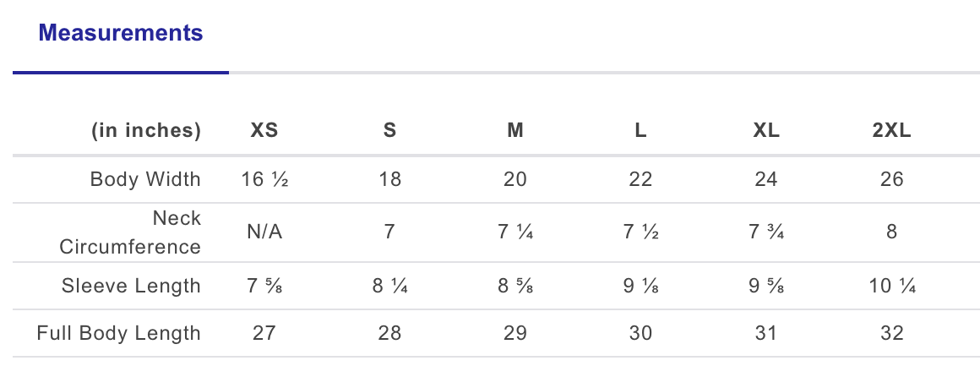Open the Measurements tab
The image size is (980, 377).
point(121,34)
